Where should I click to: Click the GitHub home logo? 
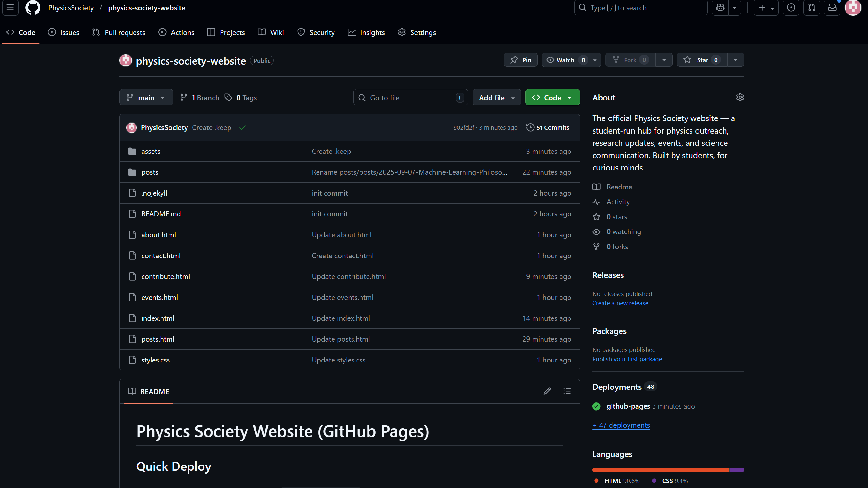(x=32, y=7)
